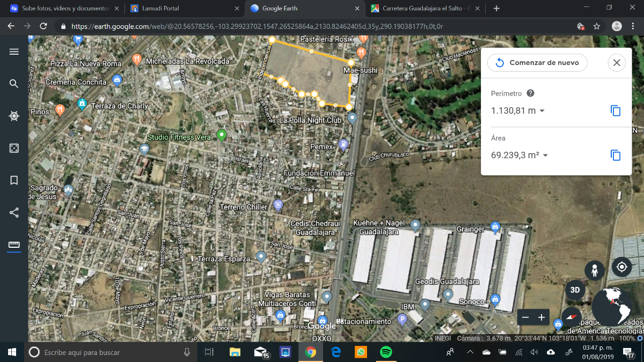
Task: Open Projects with the bookmark icon
Action: click(14, 180)
